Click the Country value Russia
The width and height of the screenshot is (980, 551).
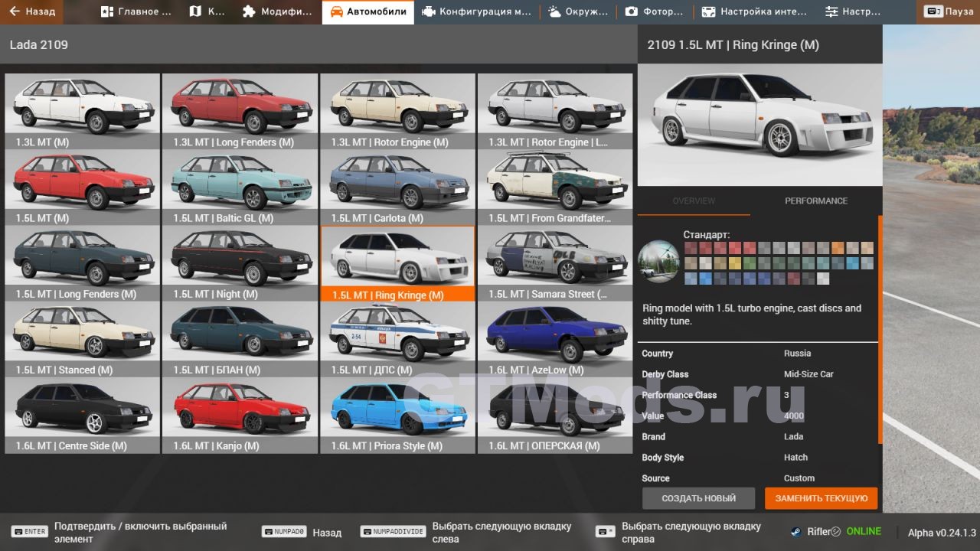pos(797,354)
